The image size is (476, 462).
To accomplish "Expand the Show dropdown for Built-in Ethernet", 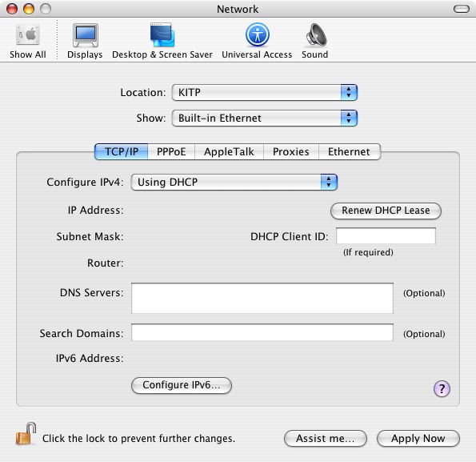I will click(x=265, y=119).
